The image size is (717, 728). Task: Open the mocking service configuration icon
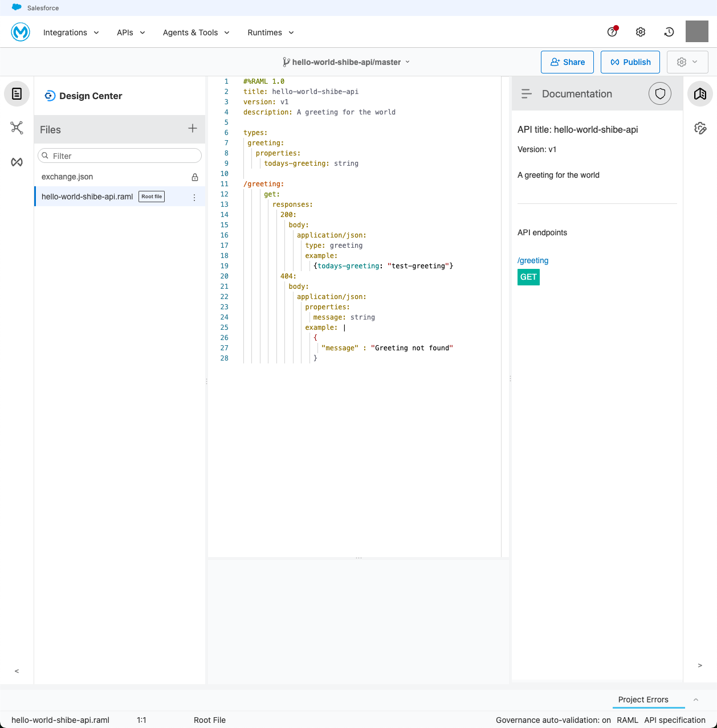click(x=700, y=128)
